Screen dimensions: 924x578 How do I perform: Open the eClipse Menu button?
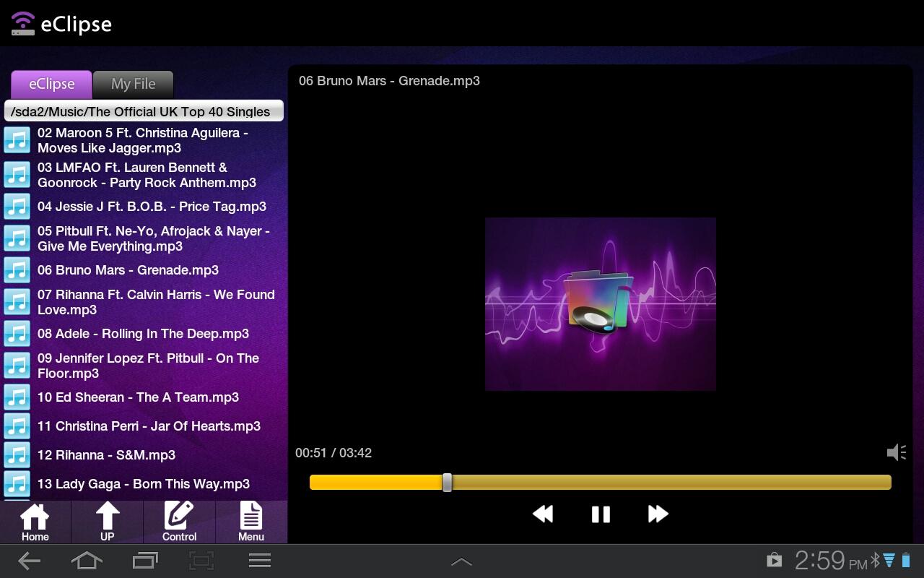[x=250, y=522]
